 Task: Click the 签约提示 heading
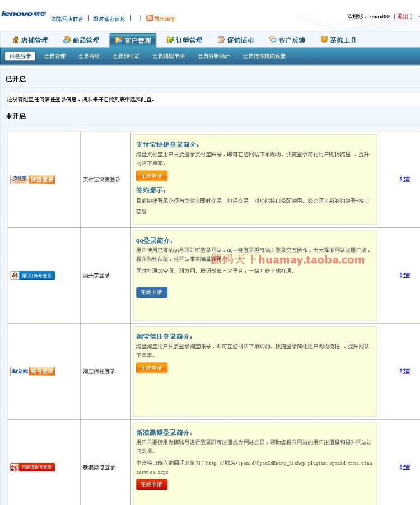coord(151,190)
